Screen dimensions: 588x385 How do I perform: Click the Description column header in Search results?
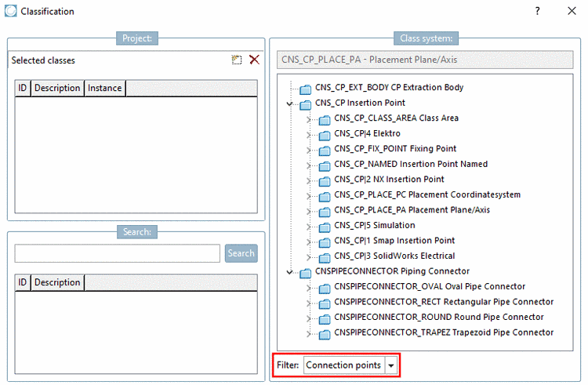[x=57, y=282]
